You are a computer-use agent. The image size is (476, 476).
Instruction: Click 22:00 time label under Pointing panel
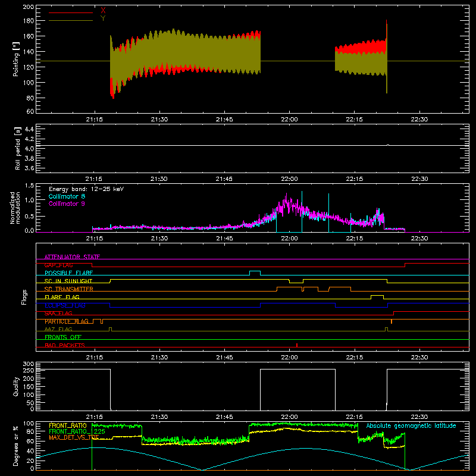(x=289, y=120)
